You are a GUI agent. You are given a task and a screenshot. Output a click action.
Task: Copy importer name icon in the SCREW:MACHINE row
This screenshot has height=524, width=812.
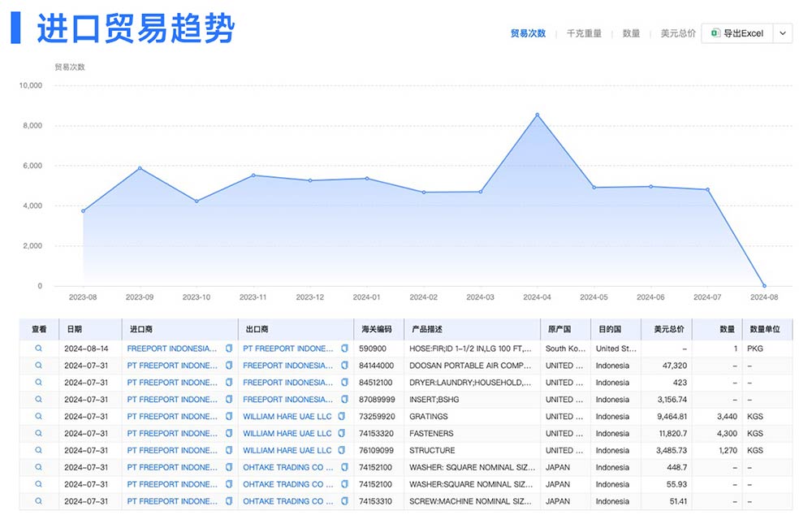point(229,502)
